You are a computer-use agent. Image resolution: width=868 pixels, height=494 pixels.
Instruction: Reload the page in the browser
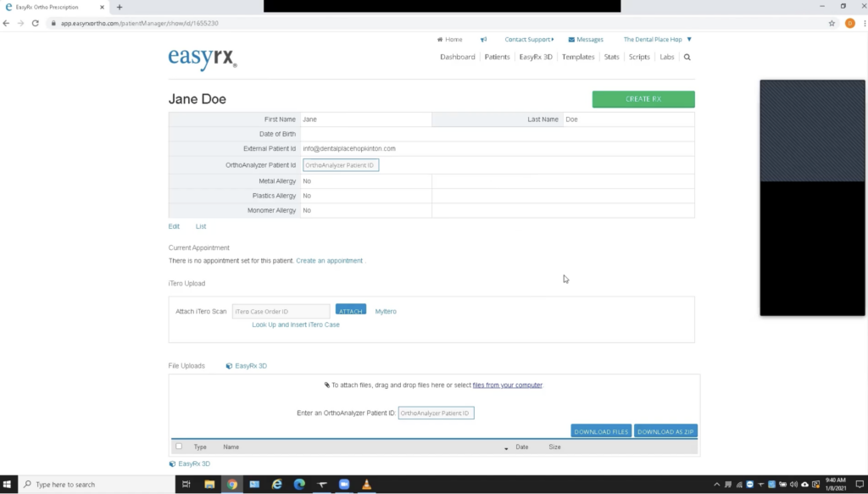pyautogui.click(x=36, y=23)
